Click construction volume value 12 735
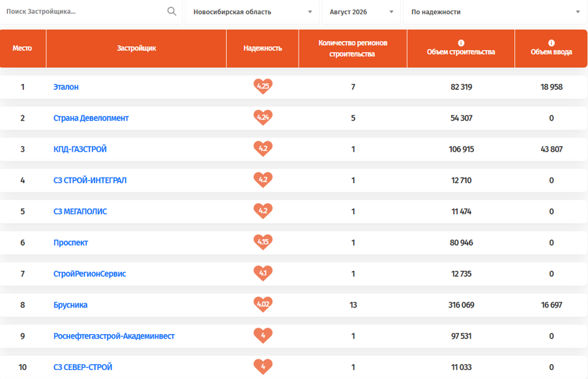The height and width of the screenshot is (379, 588). point(462,274)
